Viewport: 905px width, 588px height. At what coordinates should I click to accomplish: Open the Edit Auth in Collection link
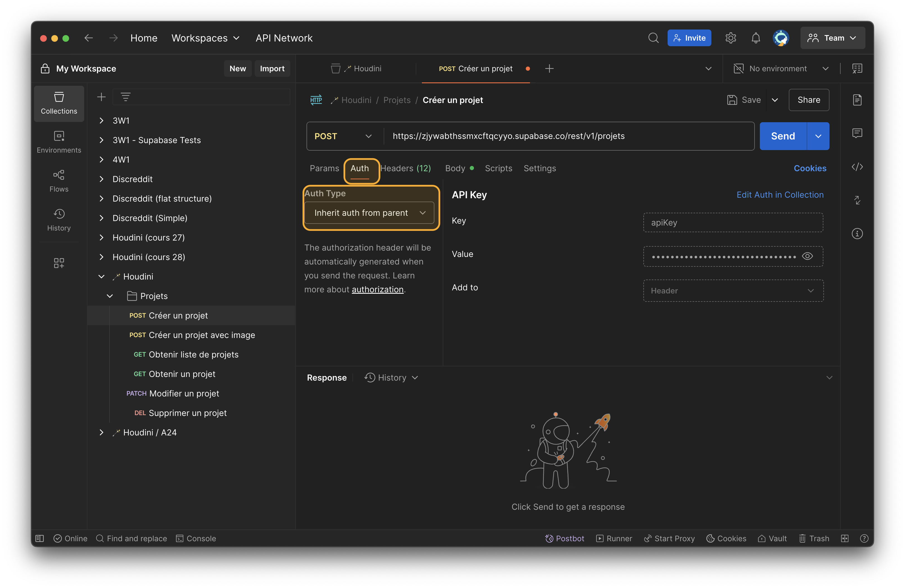780,195
